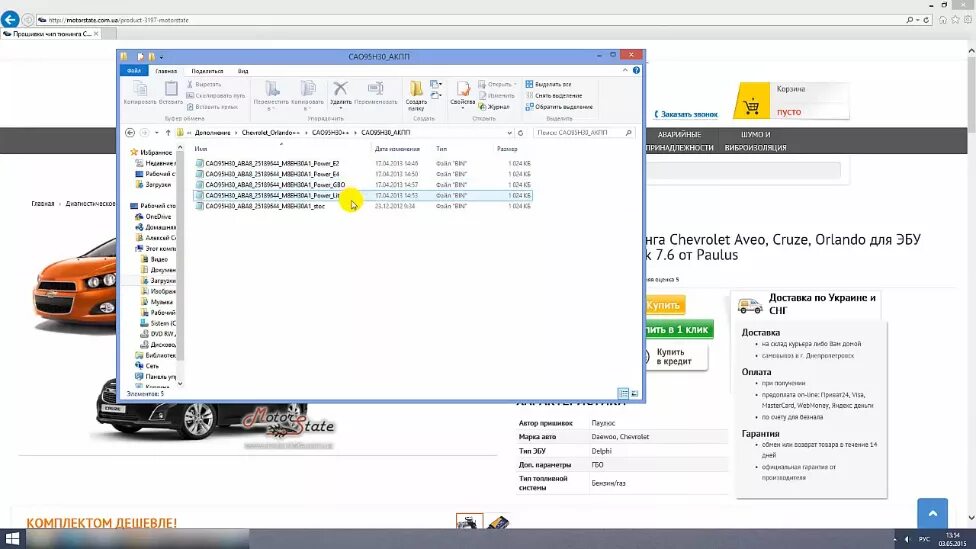Click the browser address bar URL
Image resolution: width=976 pixels, height=549 pixels.
[x=118, y=20]
